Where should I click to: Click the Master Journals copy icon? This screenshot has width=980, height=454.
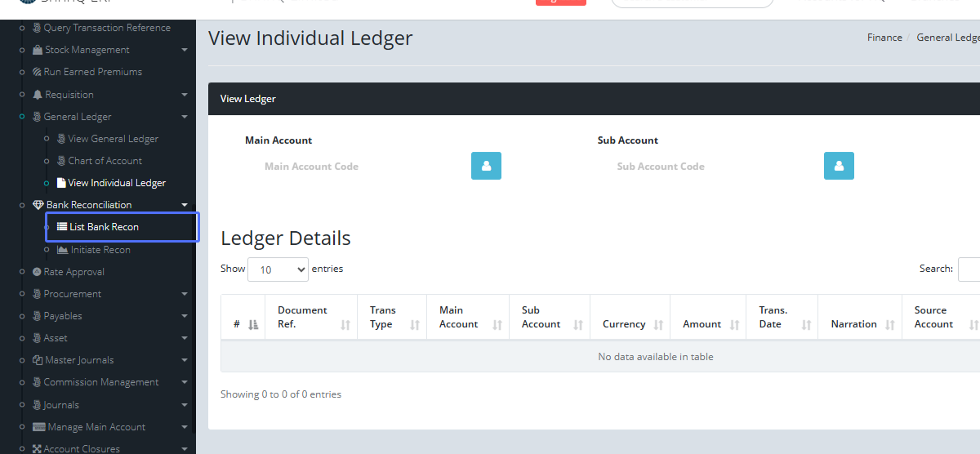(x=38, y=360)
